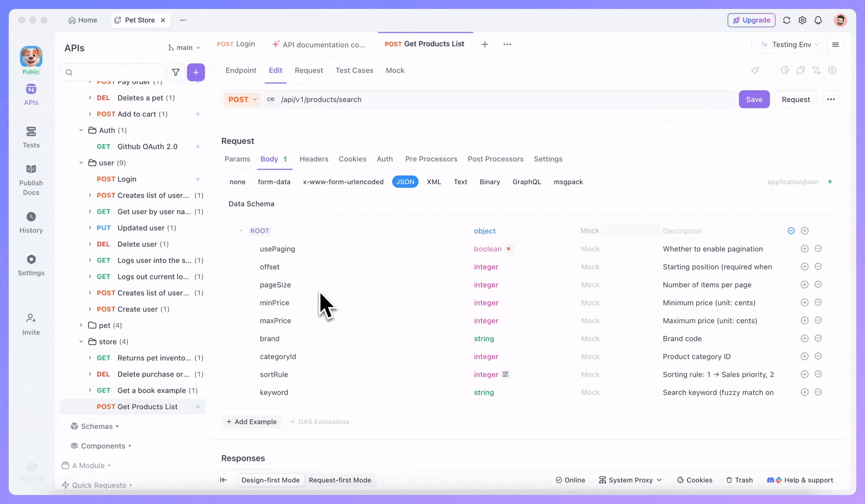Viewport: 865px width, 504px height.
Task: Click the sync/refresh icon in the top bar
Action: [x=786, y=20]
